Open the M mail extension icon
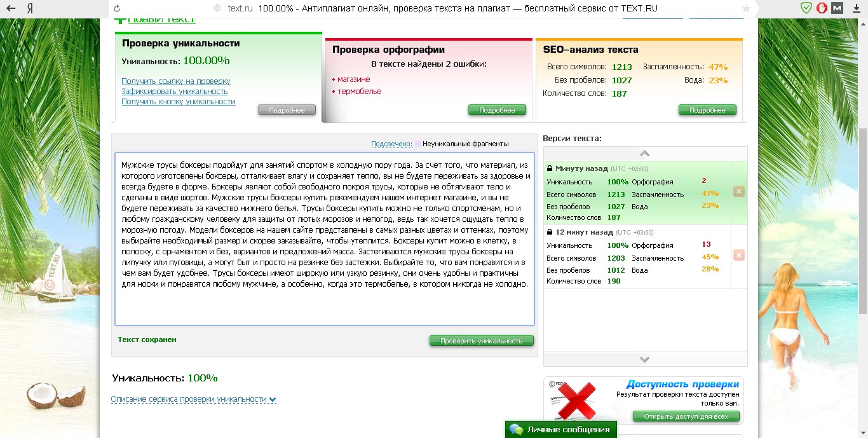This screenshot has height=438, width=868. 837,8
